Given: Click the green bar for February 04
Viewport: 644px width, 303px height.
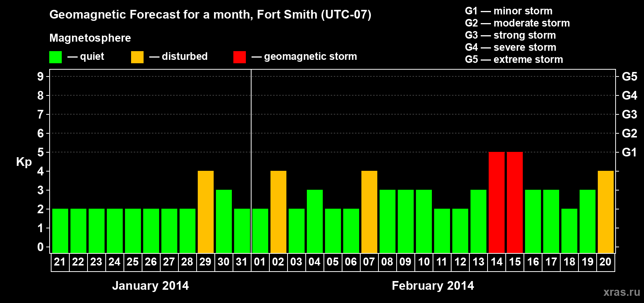Looking at the screenshot, I should (x=315, y=221).
